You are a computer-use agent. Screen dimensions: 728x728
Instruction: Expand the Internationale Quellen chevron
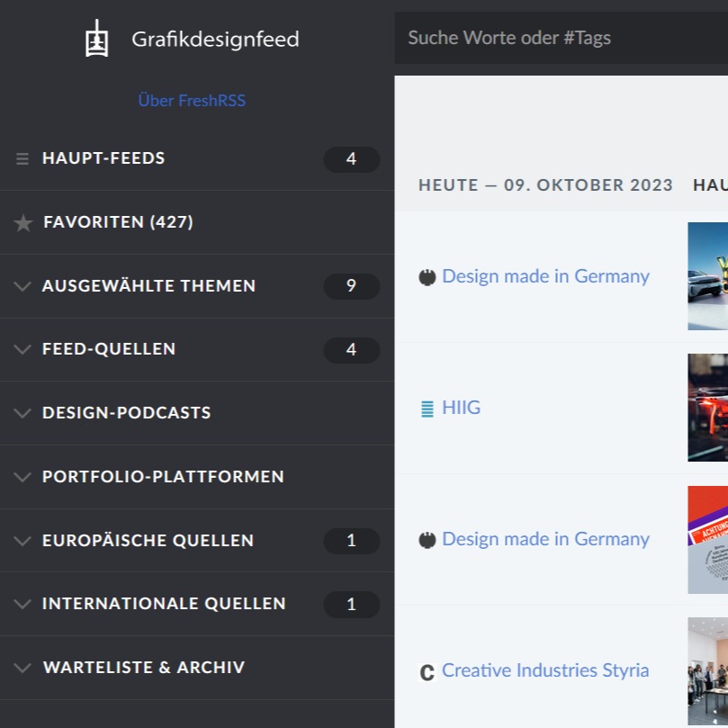pos(22,604)
